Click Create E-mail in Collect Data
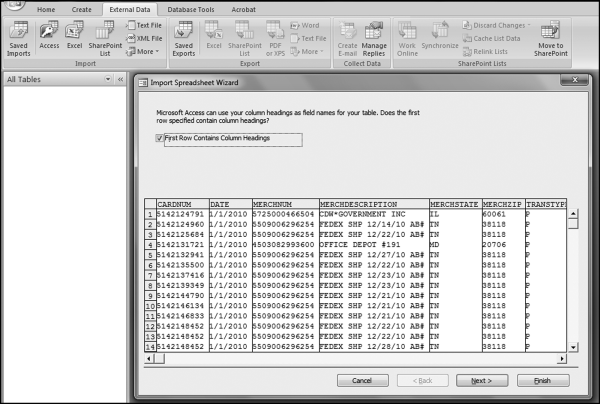 click(347, 39)
